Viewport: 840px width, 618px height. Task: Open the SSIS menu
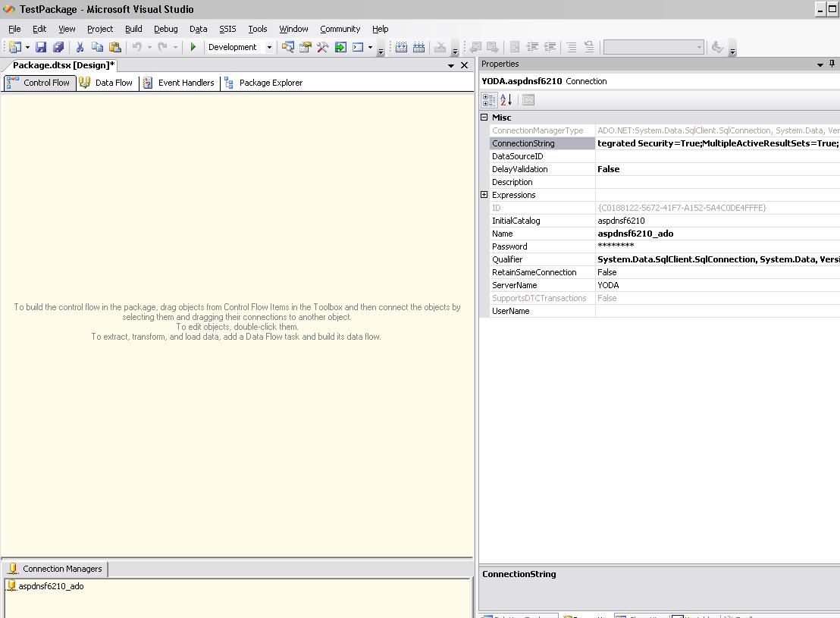(x=227, y=29)
